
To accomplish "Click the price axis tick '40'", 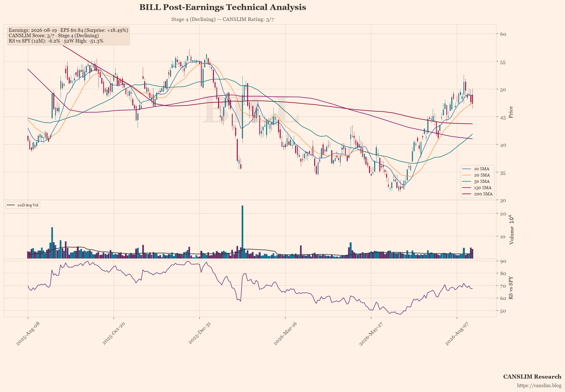I will click(x=503, y=145).
